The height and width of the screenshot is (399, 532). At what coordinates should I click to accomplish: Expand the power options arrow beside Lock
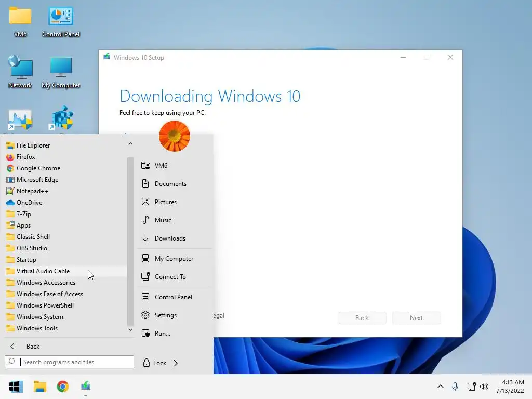(x=176, y=363)
